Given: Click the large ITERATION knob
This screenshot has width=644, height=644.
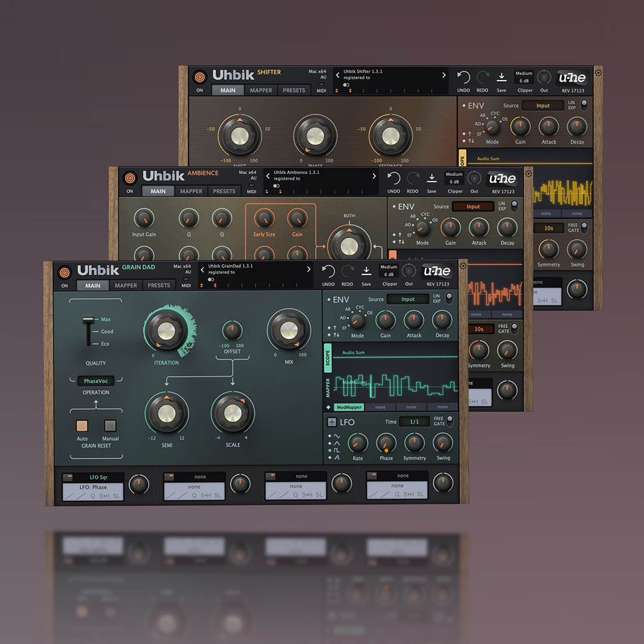Looking at the screenshot, I should [166, 331].
